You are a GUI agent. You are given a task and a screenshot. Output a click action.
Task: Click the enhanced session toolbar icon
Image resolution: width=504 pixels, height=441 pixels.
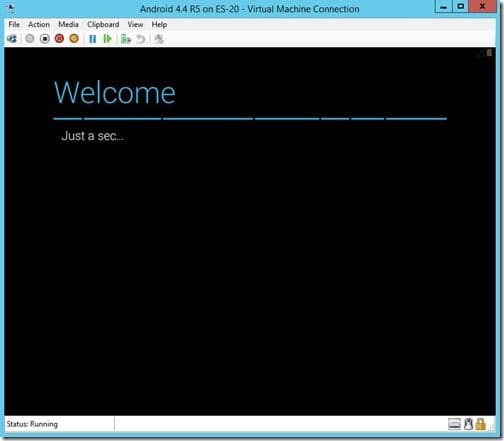click(x=159, y=39)
